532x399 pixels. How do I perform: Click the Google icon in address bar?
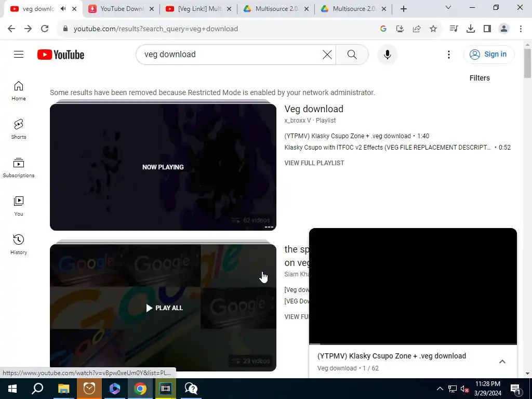tap(383, 29)
